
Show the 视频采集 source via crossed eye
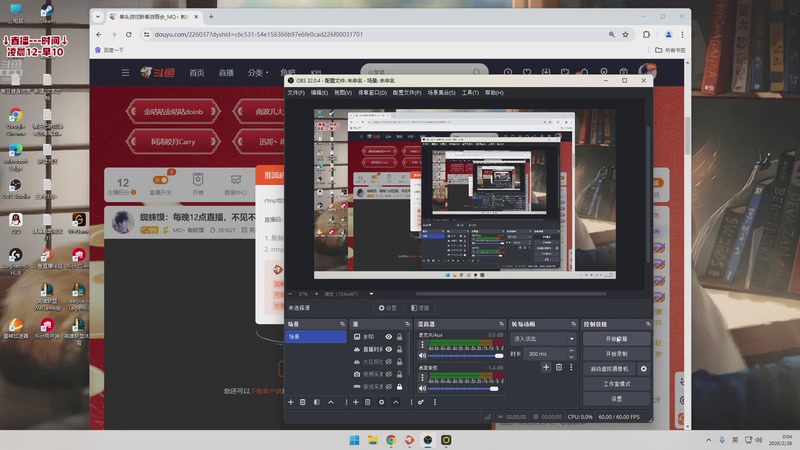pyautogui.click(x=388, y=374)
